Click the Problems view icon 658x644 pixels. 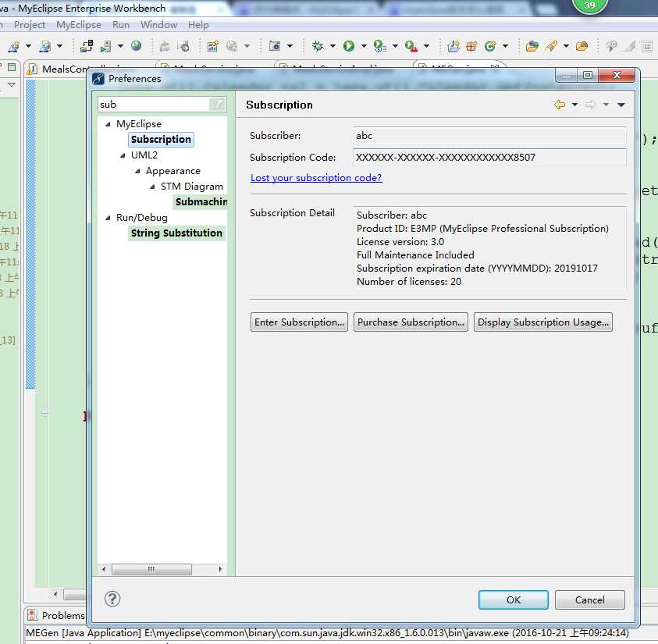click(x=32, y=615)
